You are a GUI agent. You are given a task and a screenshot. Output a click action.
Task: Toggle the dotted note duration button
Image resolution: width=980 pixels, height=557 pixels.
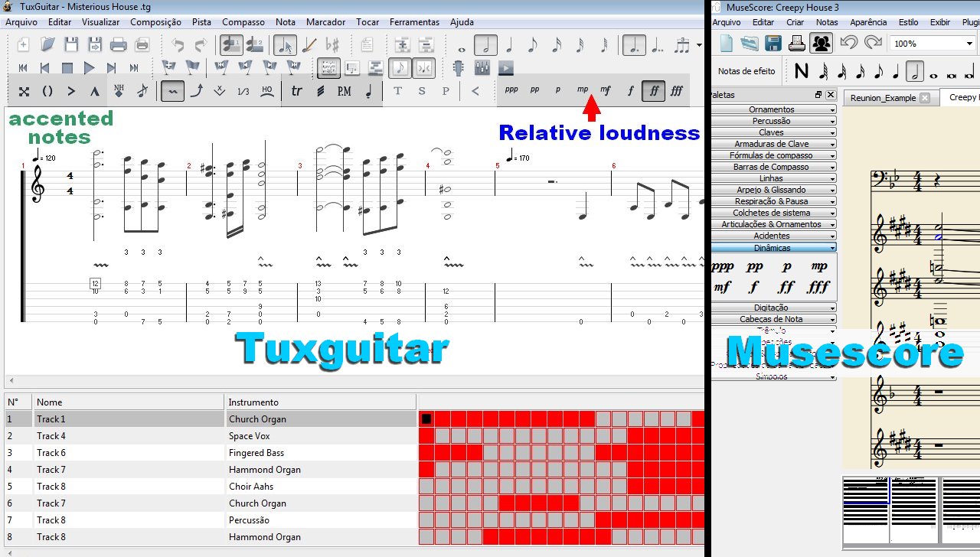pos(633,45)
